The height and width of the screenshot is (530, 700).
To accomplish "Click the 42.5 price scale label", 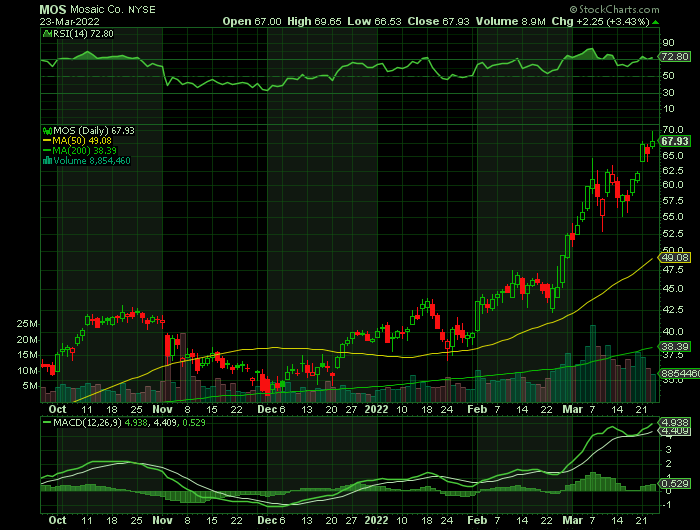I will pos(673,309).
